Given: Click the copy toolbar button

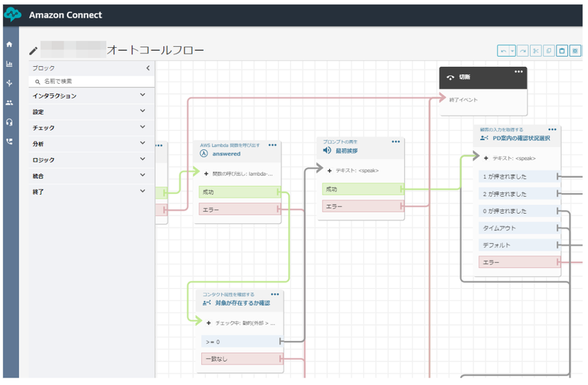Looking at the screenshot, I should [x=549, y=51].
